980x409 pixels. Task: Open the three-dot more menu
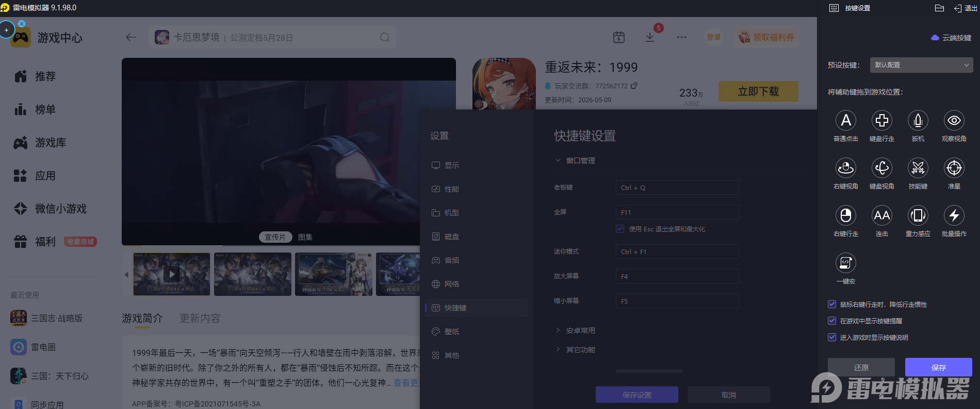682,37
